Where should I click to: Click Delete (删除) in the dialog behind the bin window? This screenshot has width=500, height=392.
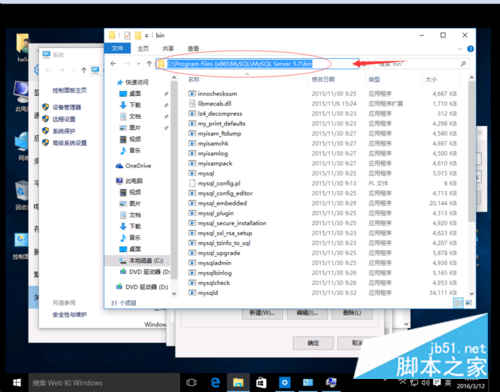pos(352,313)
